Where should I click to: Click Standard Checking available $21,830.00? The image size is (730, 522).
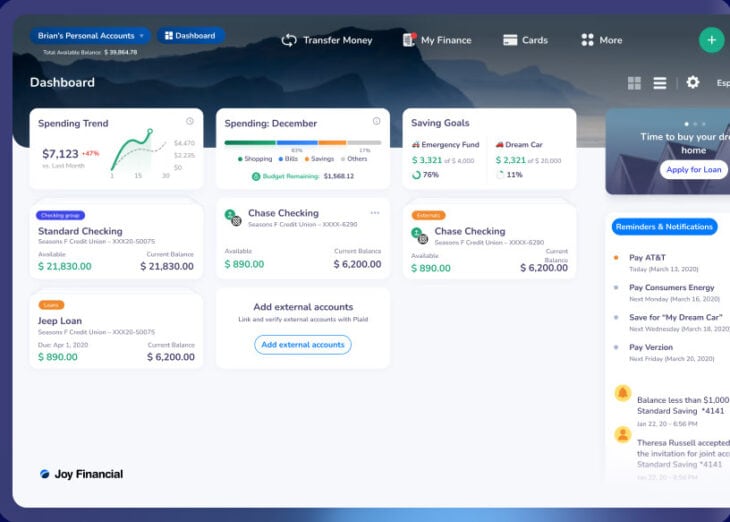tap(65, 266)
